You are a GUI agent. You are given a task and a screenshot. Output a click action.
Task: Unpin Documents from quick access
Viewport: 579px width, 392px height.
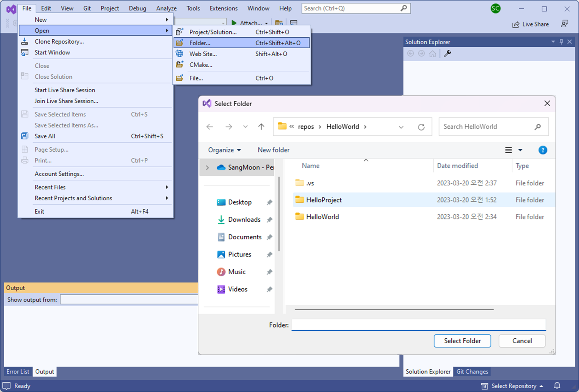269,237
